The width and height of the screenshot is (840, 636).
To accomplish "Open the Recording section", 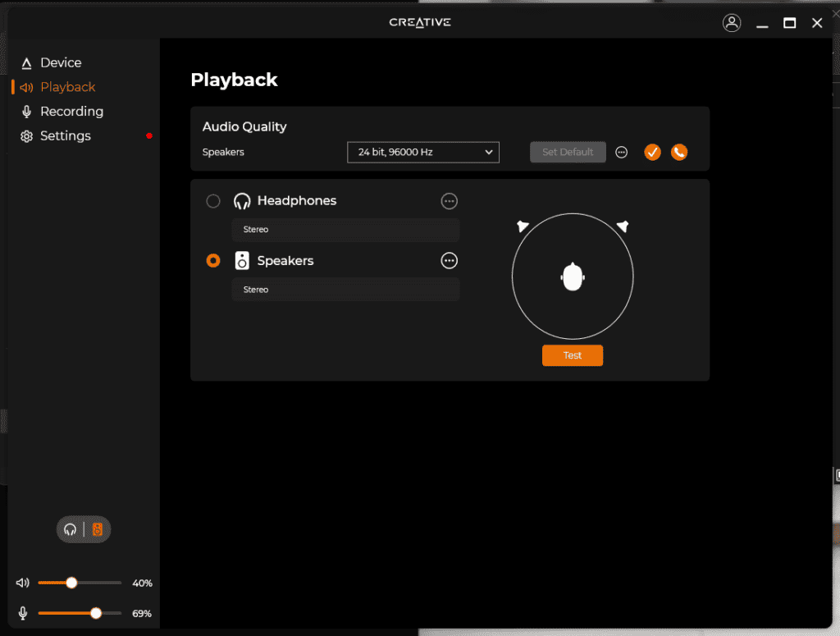I will [x=71, y=112].
